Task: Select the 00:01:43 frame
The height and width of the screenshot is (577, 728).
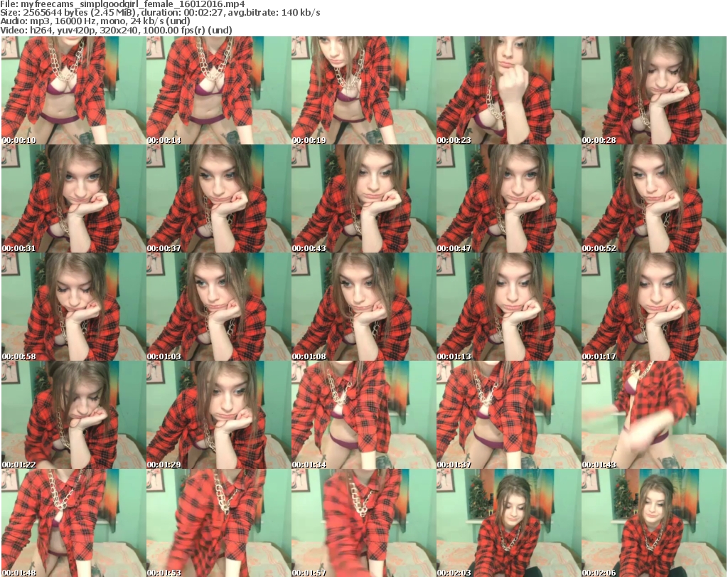Action: pyautogui.click(x=653, y=415)
